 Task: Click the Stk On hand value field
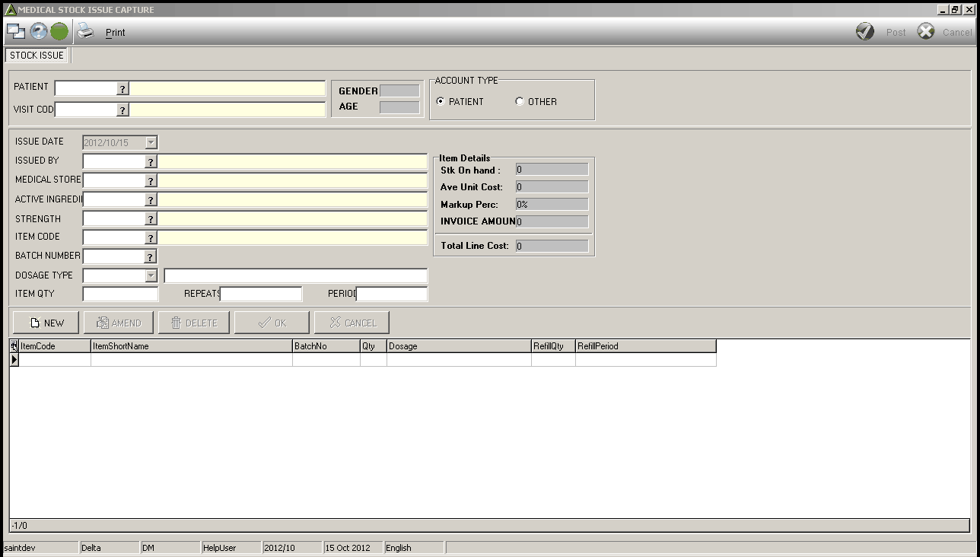(552, 170)
